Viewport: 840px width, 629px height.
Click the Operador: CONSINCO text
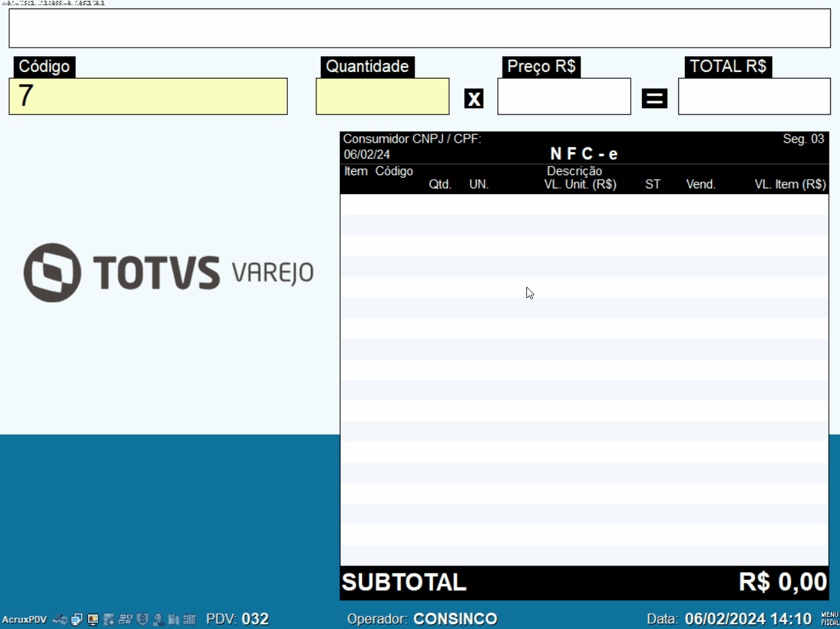422,619
